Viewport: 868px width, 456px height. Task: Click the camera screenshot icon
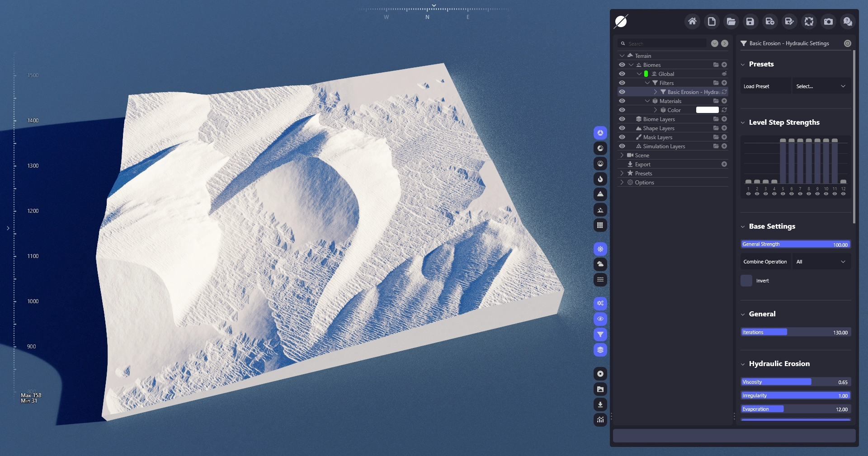828,21
